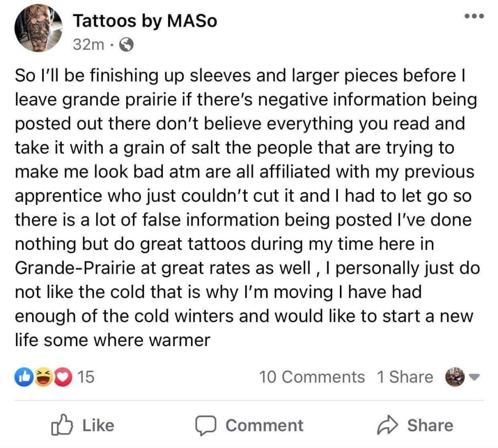Expand the dropdown arrow next to small avatar
The image size is (498, 448).
pos(476,377)
